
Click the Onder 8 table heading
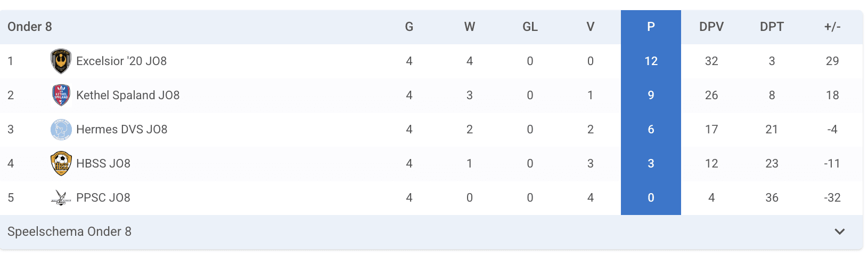(30, 27)
